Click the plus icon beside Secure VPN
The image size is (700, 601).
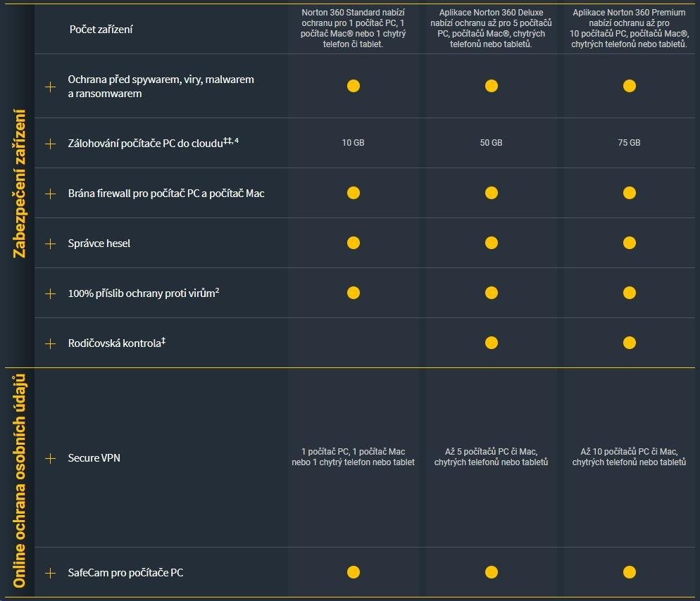click(x=50, y=458)
